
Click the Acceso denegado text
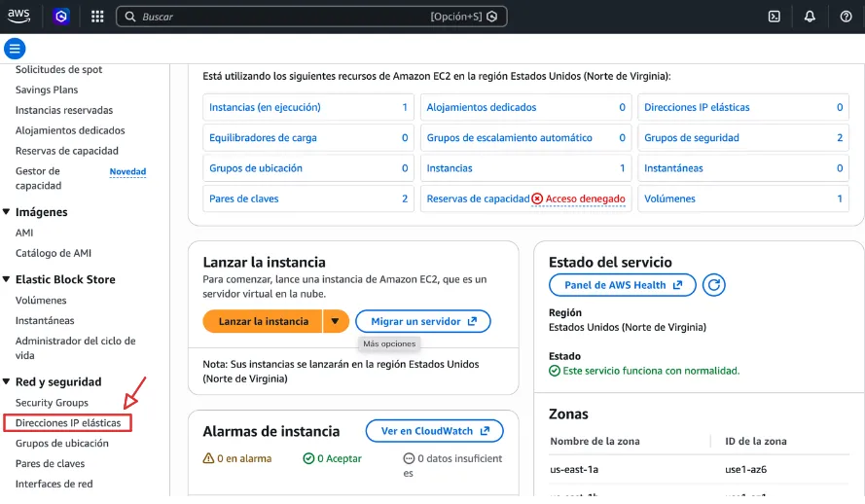(586, 198)
